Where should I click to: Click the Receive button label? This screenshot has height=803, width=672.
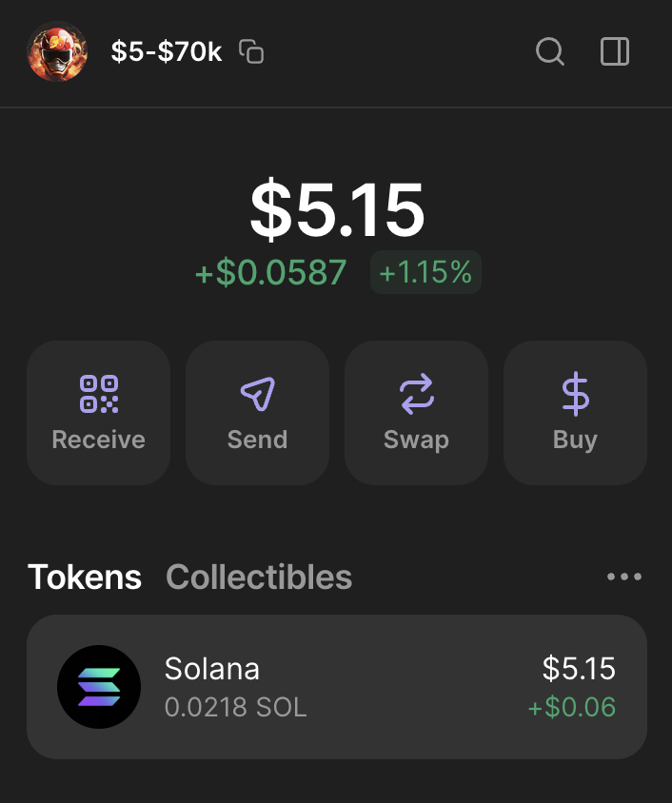tap(99, 440)
